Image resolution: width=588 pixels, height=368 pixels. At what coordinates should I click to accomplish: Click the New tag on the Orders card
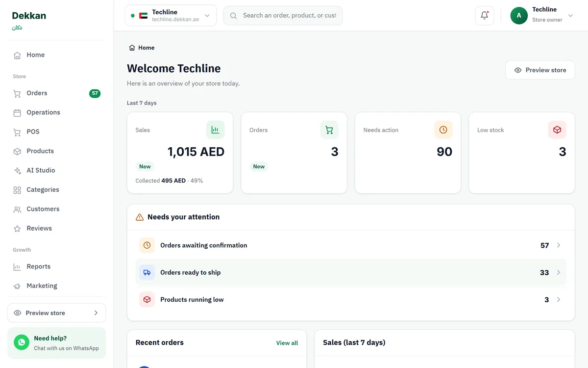point(259,166)
